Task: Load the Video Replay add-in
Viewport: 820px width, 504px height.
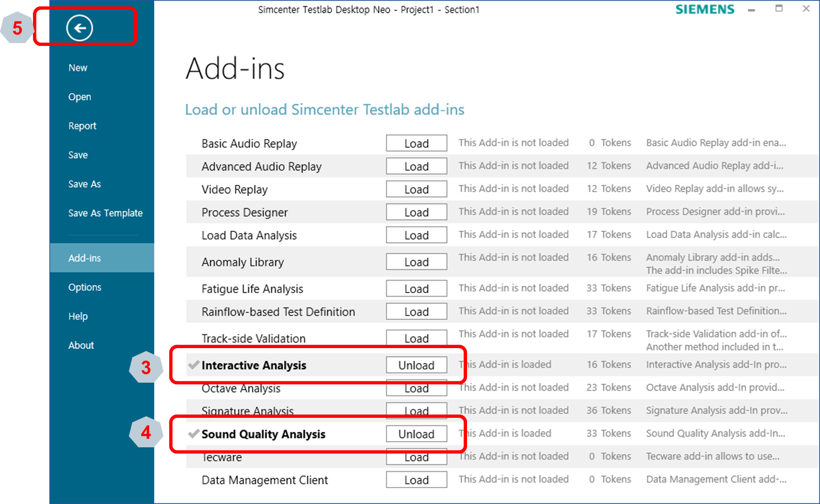Action: click(x=417, y=189)
